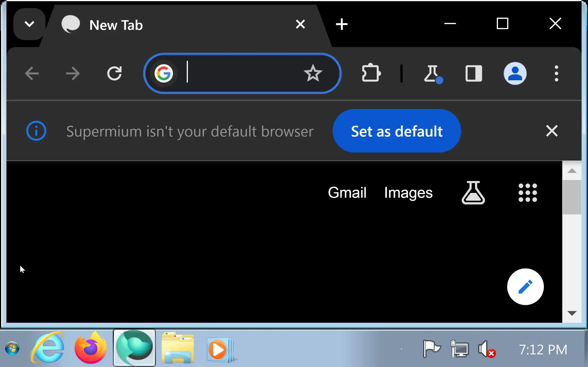The height and width of the screenshot is (367, 588).
Task: Reload the current page
Action: 114,73
